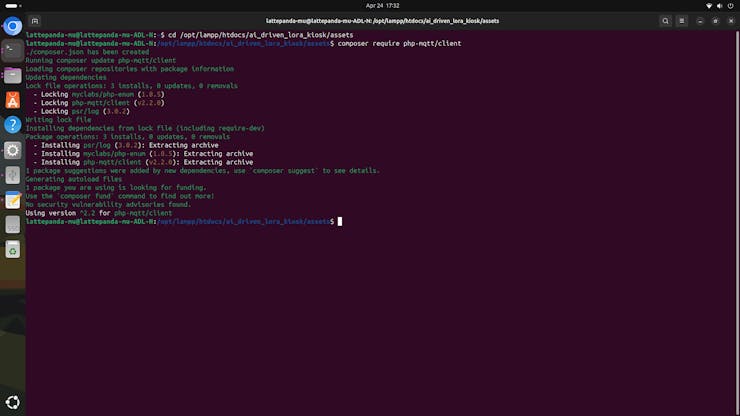Image resolution: width=740 pixels, height=416 pixels.
Task: Click 'Running composer update php-mqtt/client' line
Action: coord(101,60)
